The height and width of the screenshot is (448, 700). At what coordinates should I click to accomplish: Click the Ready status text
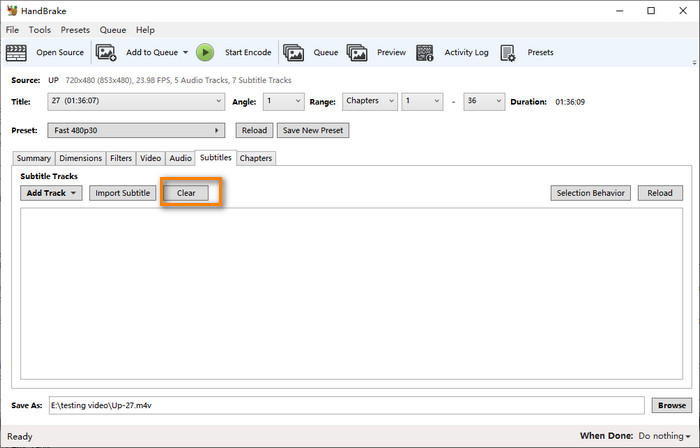click(x=20, y=436)
